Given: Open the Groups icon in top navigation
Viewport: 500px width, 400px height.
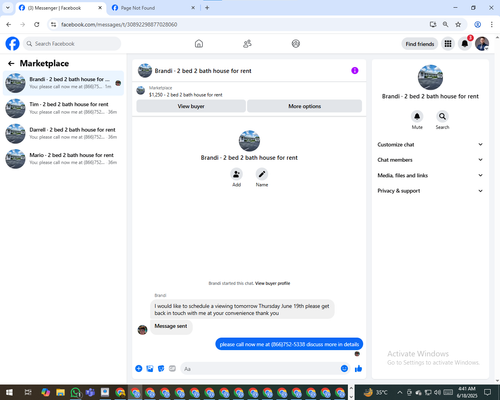Looking at the screenshot, I should (296, 44).
